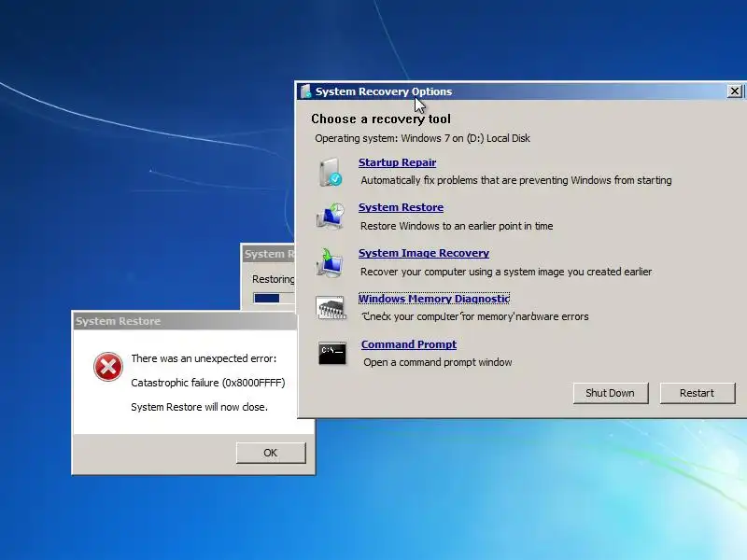Click OK in the System Restore error

coord(271,453)
